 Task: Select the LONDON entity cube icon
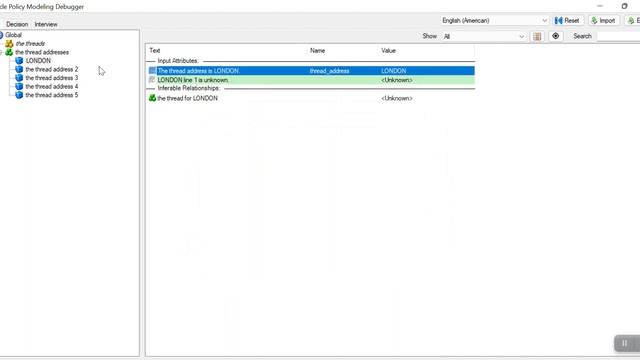click(19, 61)
